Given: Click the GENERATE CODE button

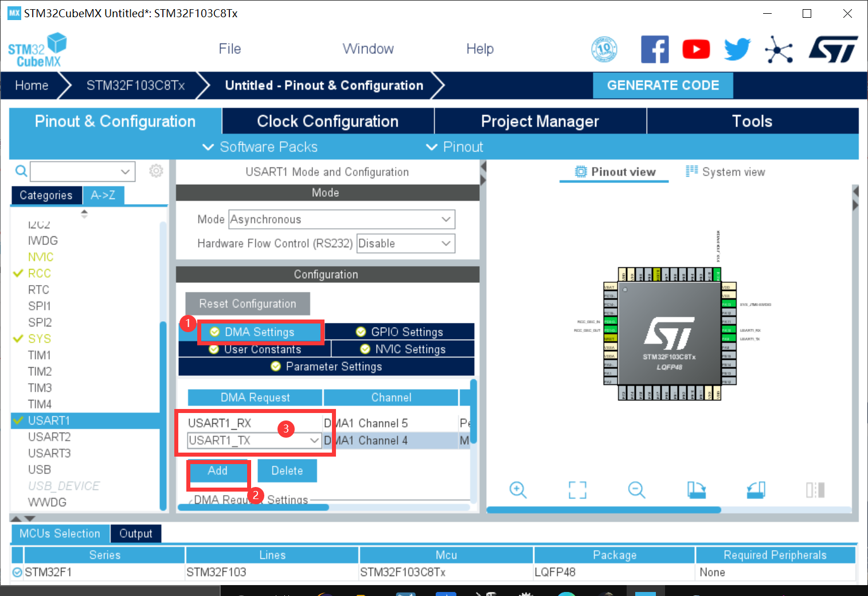Looking at the screenshot, I should (x=663, y=85).
